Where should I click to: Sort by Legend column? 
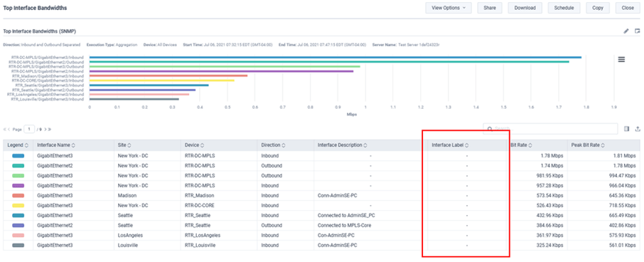18,145
